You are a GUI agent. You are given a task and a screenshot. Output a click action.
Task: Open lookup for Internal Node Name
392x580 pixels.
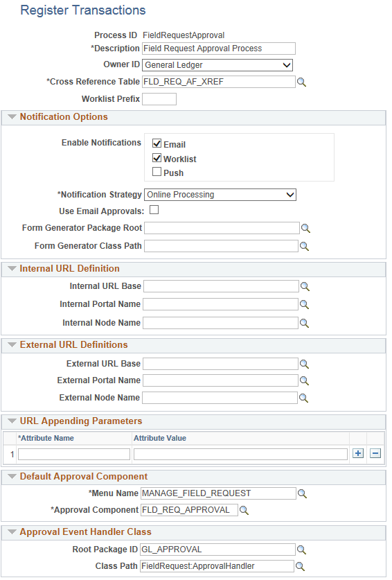coord(304,323)
